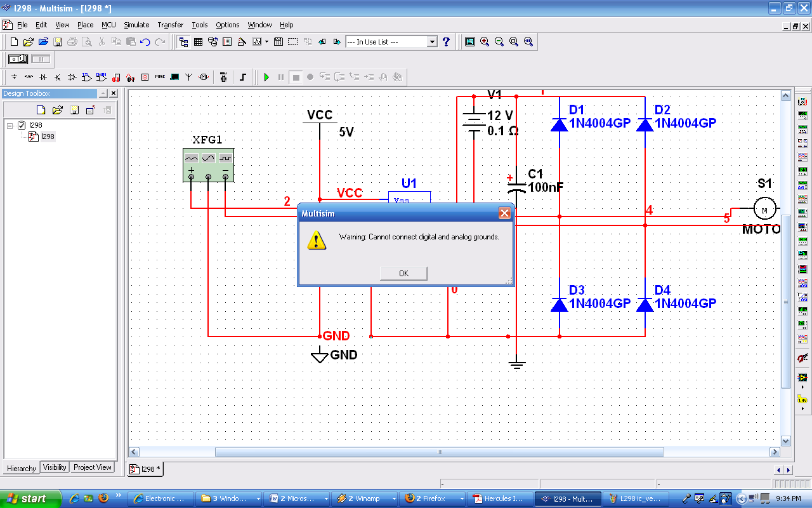Click the horizontal scrollbar right arrow
Screen dimensions: 812x508
click(x=775, y=452)
